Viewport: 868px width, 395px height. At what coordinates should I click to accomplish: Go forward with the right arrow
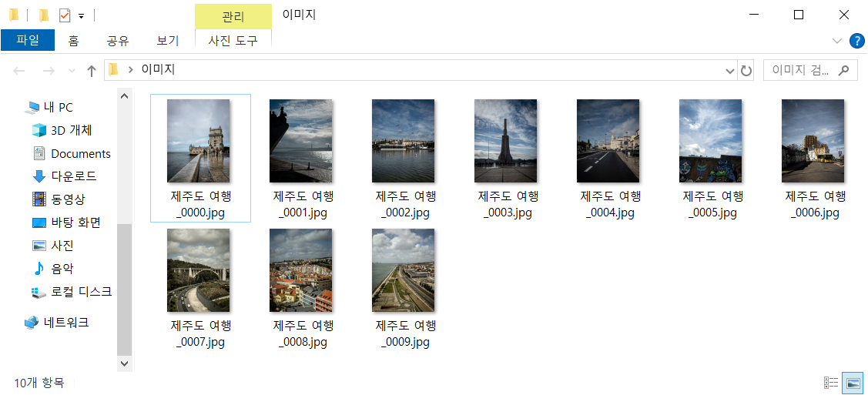49,70
